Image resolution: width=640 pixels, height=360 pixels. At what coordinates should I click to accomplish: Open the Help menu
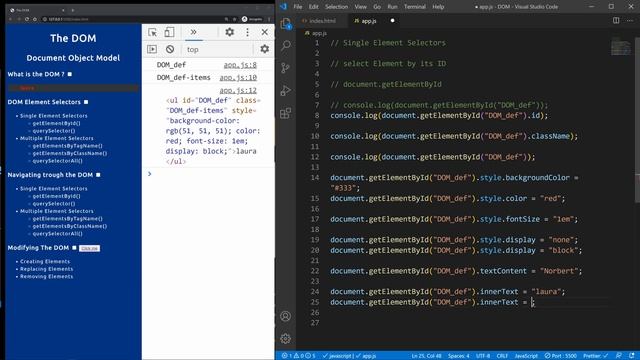point(438,7)
